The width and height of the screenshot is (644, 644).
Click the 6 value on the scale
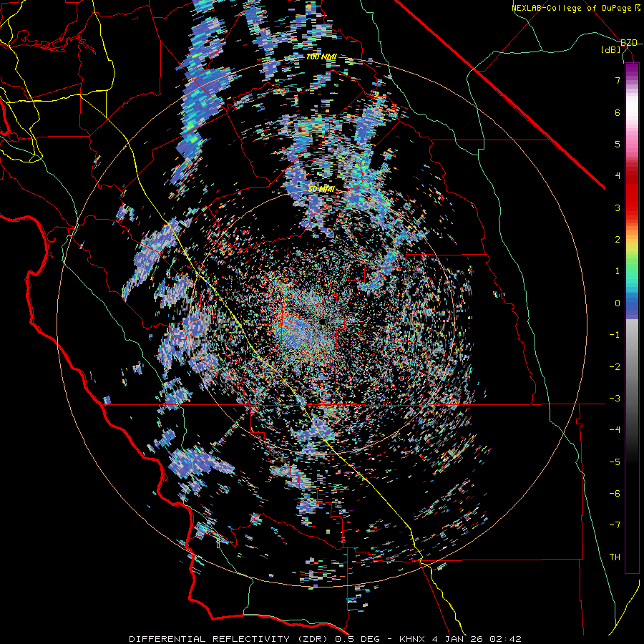tap(618, 112)
